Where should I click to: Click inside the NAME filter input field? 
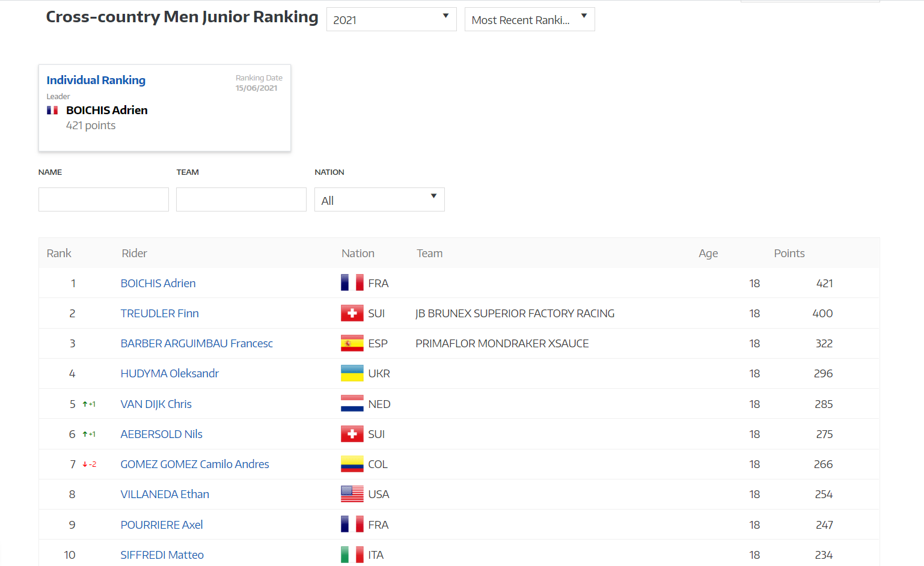pyautogui.click(x=103, y=199)
